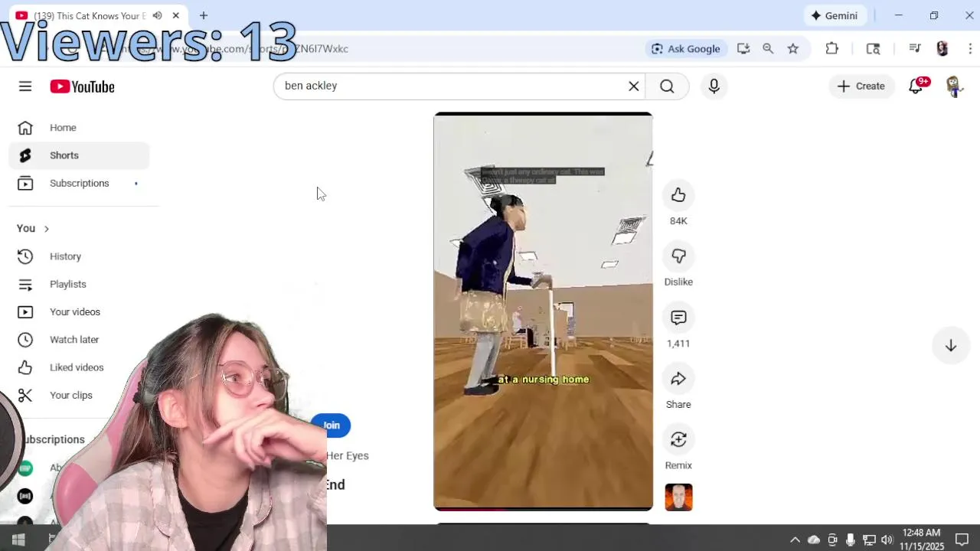
Task: Seek on the Short's progress bar
Action: pyautogui.click(x=543, y=509)
